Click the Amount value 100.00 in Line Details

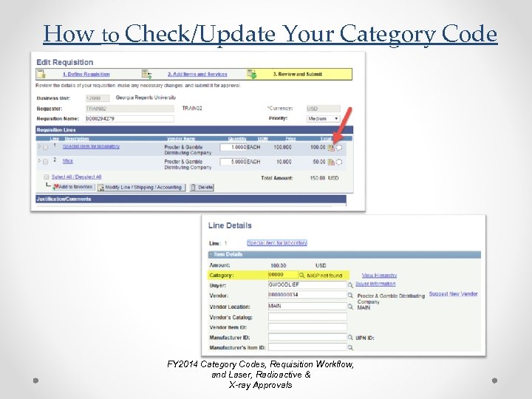[279, 265]
